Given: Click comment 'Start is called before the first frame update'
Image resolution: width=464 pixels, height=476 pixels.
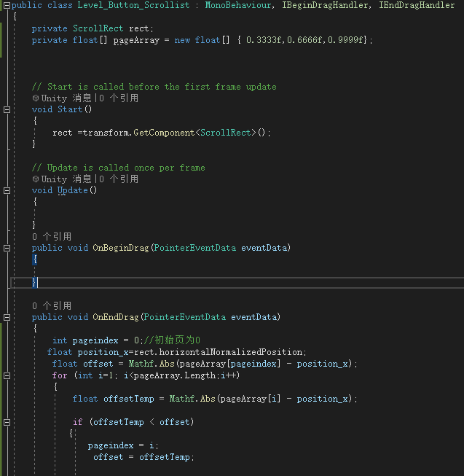Looking at the screenshot, I should 154,87.
